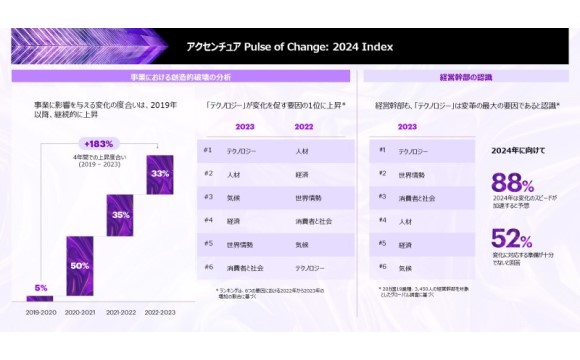Click '人材' ranked #4 in the executives table

pyautogui.click(x=405, y=222)
